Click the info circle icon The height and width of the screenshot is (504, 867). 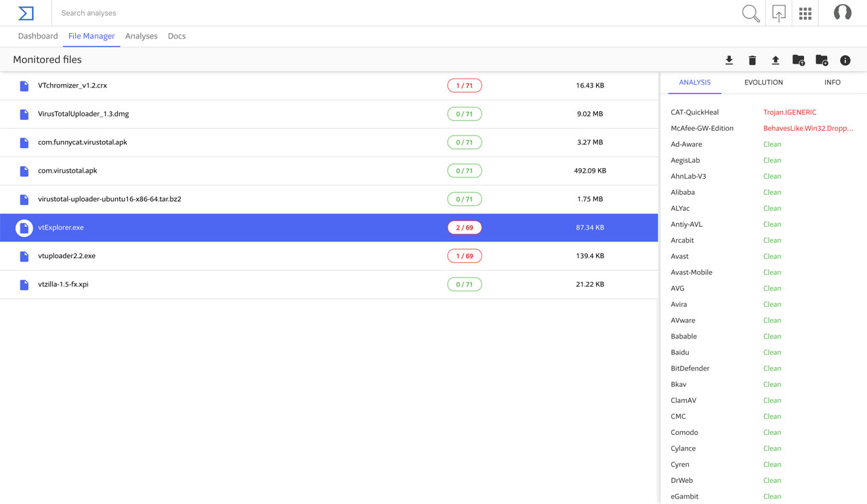pos(845,60)
